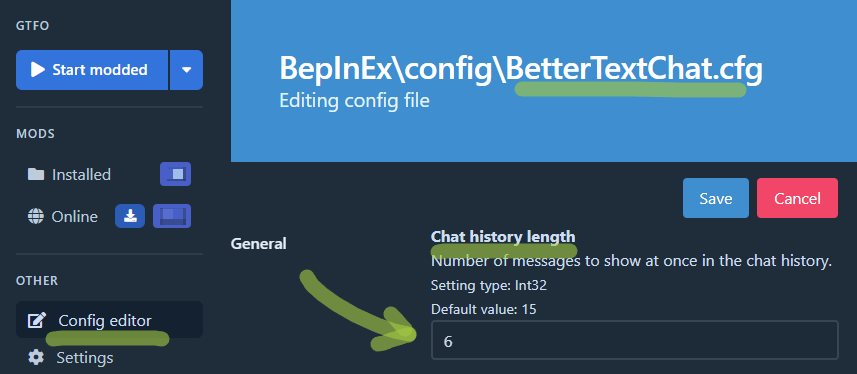This screenshot has height=374, width=857.
Task: Focus the Chat history length value field
Action: click(x=635, y=340)
